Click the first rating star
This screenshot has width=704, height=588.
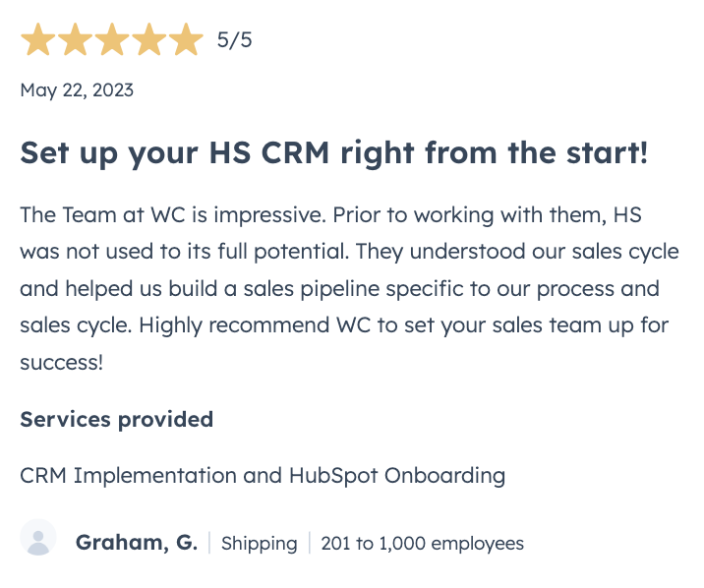[x=38, y=39]
